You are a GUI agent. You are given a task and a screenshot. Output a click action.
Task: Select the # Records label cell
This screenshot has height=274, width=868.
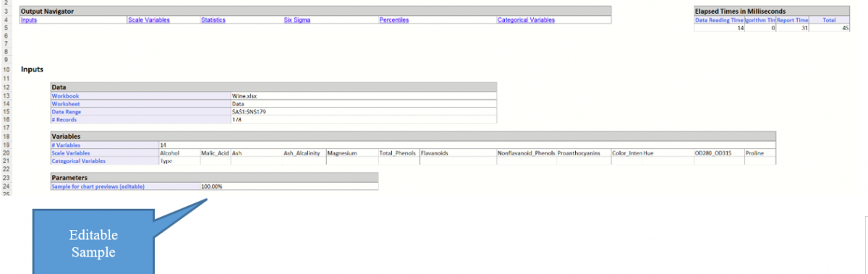click(x=140, y=119)
